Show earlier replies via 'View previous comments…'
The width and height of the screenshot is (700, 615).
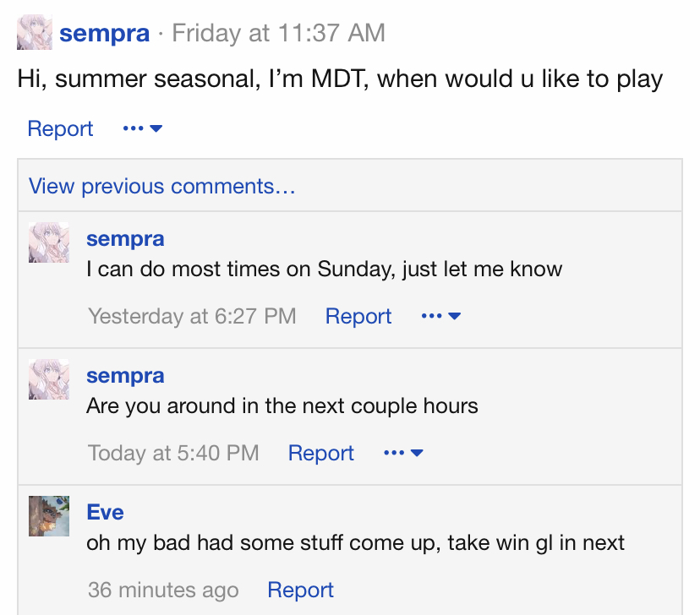(x=162, y=186)
